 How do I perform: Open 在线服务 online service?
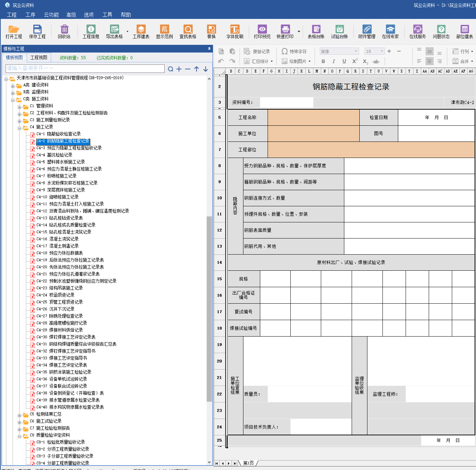418,32
